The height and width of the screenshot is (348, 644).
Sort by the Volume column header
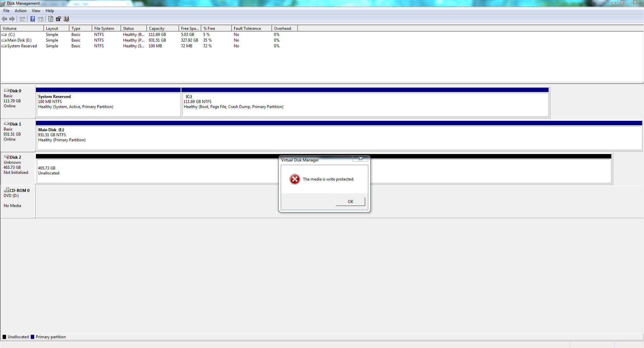(x=22, y=29)
